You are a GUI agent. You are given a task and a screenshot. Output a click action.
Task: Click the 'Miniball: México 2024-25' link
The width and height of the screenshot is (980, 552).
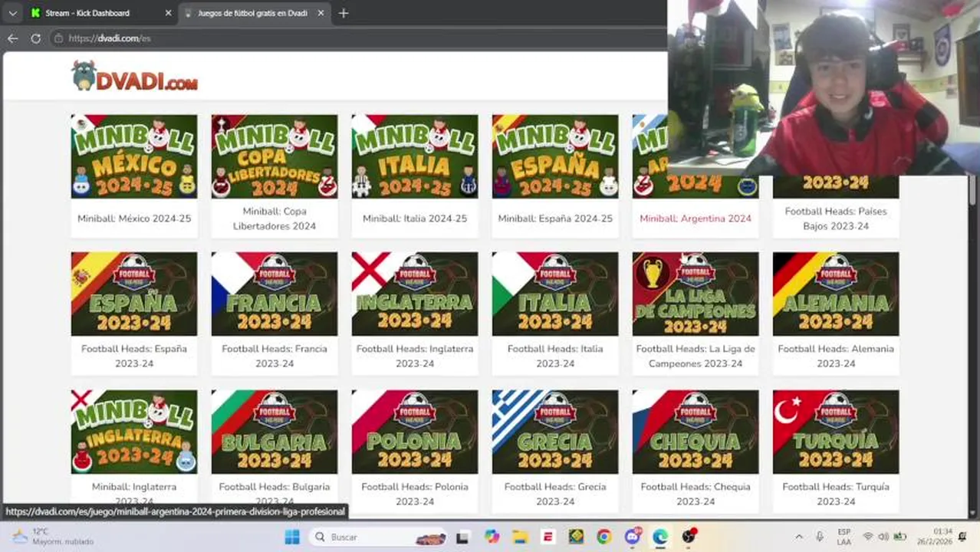(134, 219)
